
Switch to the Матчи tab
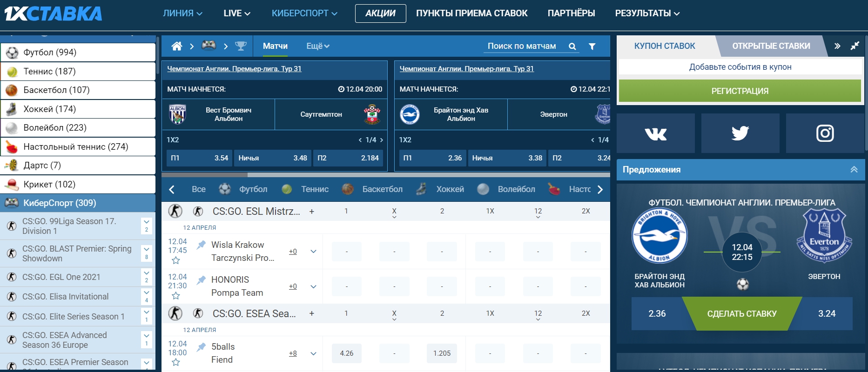point(275,46)
